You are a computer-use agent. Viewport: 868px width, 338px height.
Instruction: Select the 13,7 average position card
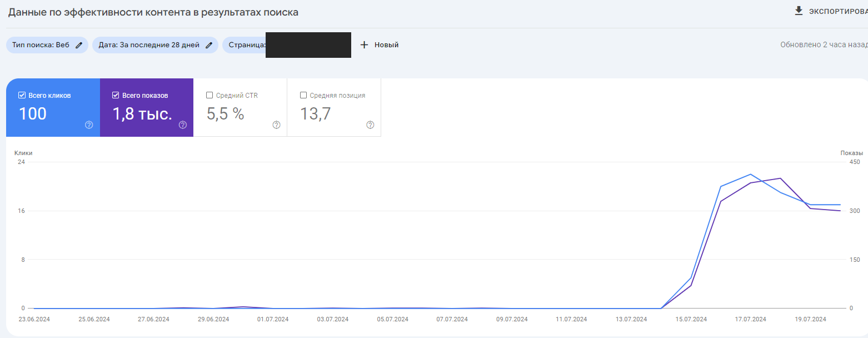tap(334, 107)
